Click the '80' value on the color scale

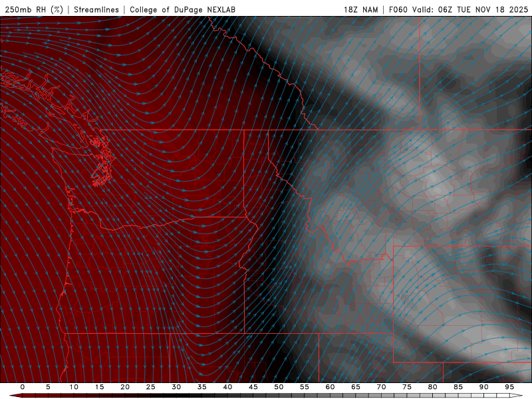tap(433, 387)
